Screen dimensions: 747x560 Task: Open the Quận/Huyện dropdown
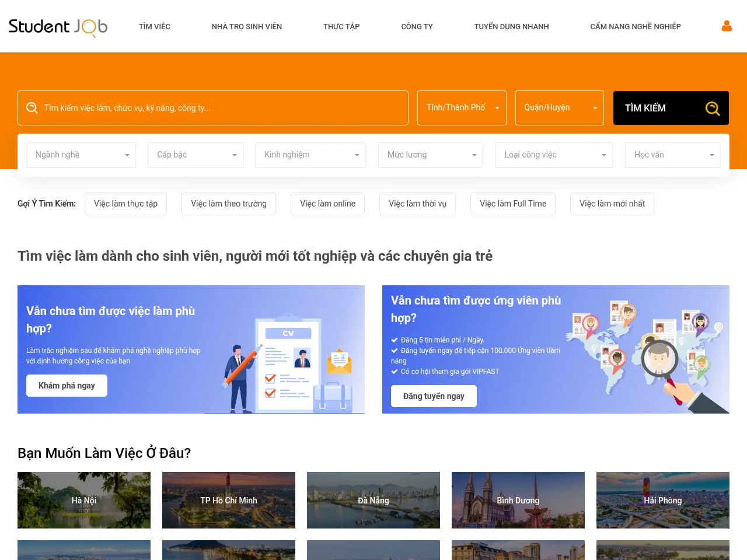tap(560, 108)
